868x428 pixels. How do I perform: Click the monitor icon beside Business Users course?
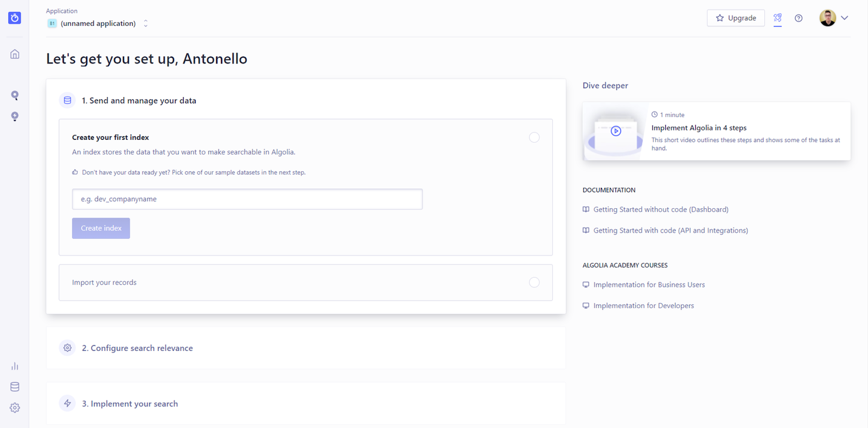tap(586, 285)
